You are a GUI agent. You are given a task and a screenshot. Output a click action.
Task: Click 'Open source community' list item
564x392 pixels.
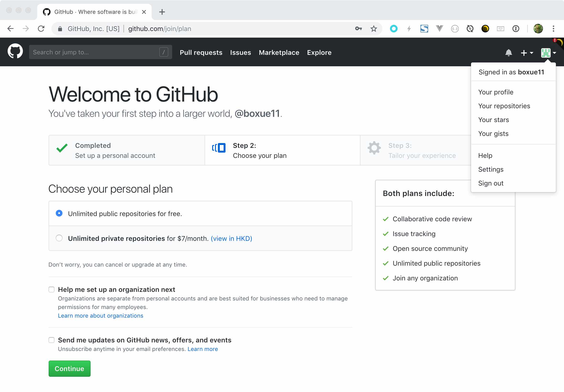(x=430, y=248)
